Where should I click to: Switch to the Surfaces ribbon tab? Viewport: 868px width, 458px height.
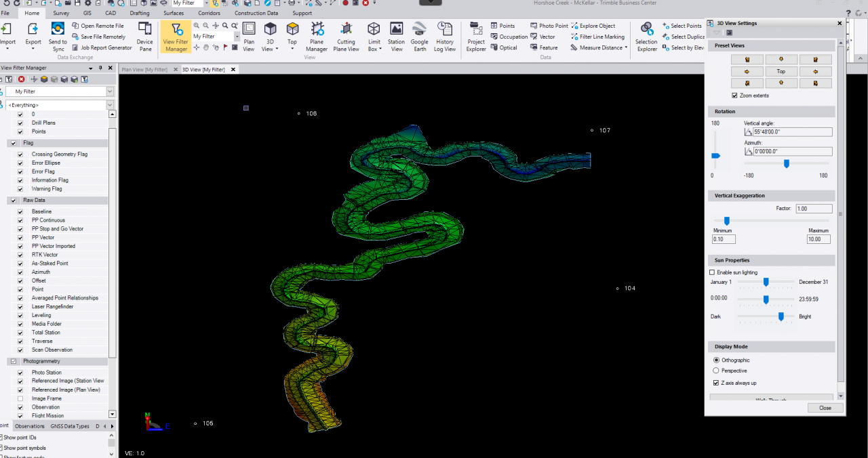pyautogui.click(x=173, y=13)
